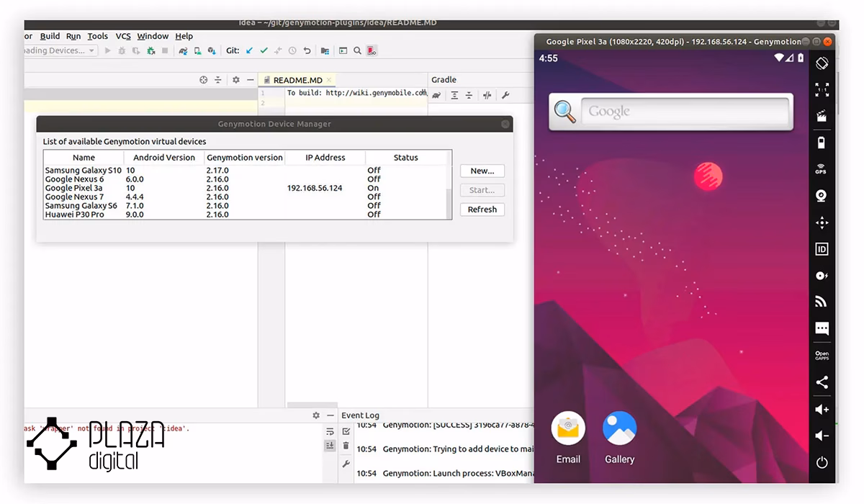
Task: Expand all in the Gradle panel
Action: (454, 95)
